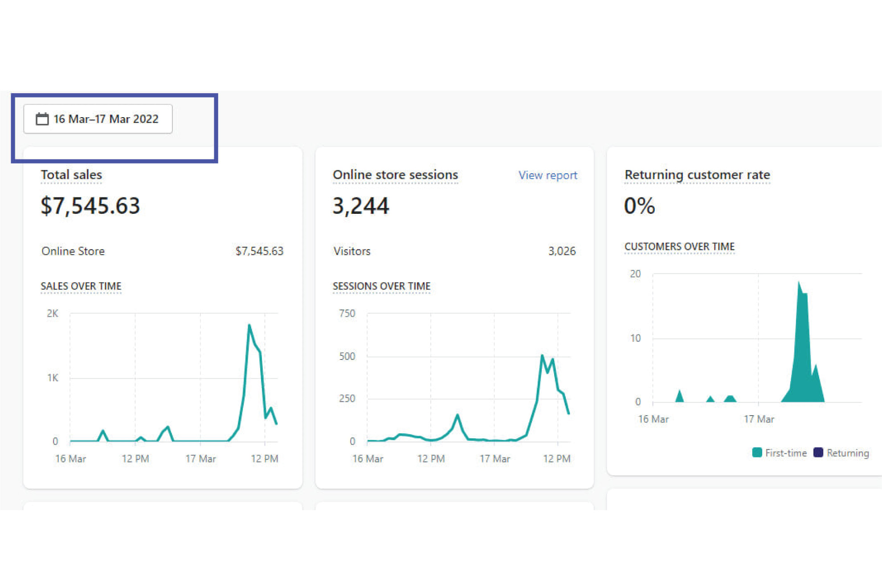The image size is (882, 588).
Task: Click the Returning customer rate heading
Action: point(697,175)
